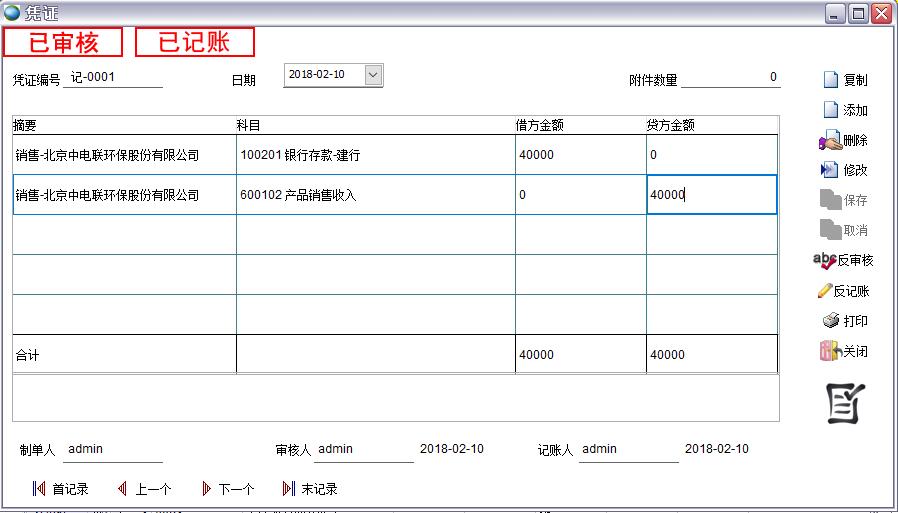Image resolution: width=898 pixels, height=513 pixels.
Task: Click the Delete (删除) voucher icon
Action: point(829,141)
